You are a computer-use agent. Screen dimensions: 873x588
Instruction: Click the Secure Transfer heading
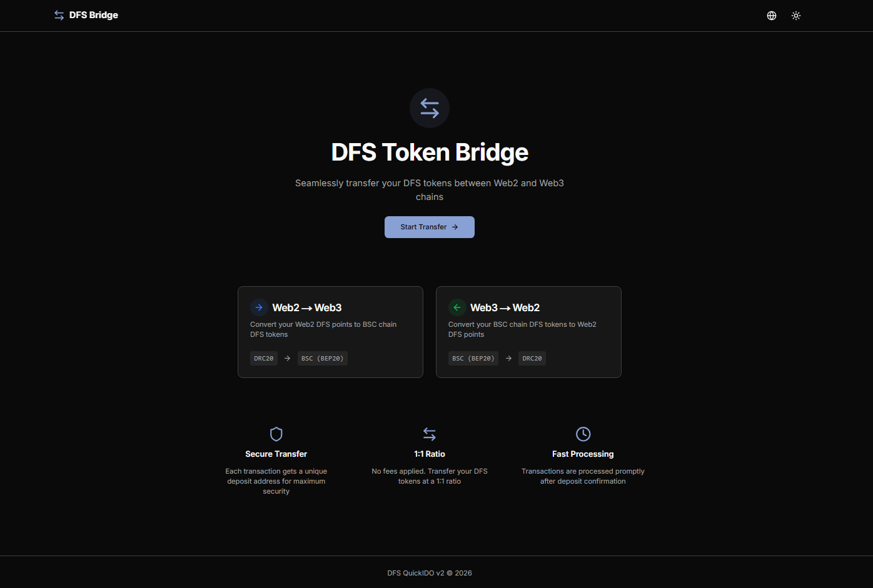(x=276, y=454)
